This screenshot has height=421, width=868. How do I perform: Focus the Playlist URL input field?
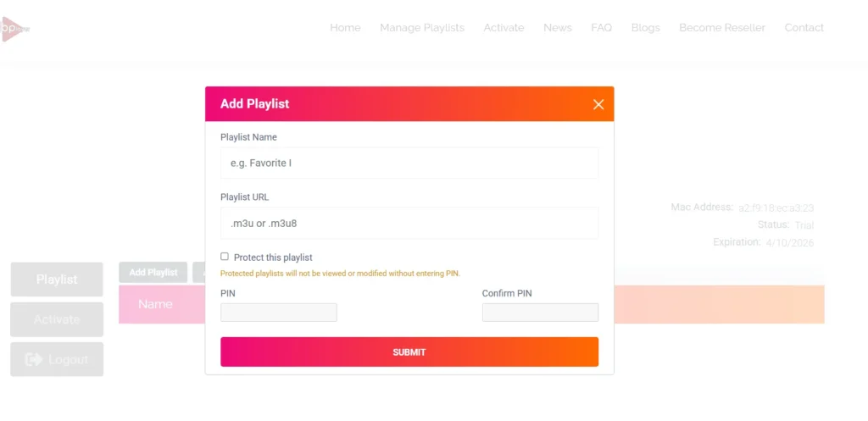409,223
